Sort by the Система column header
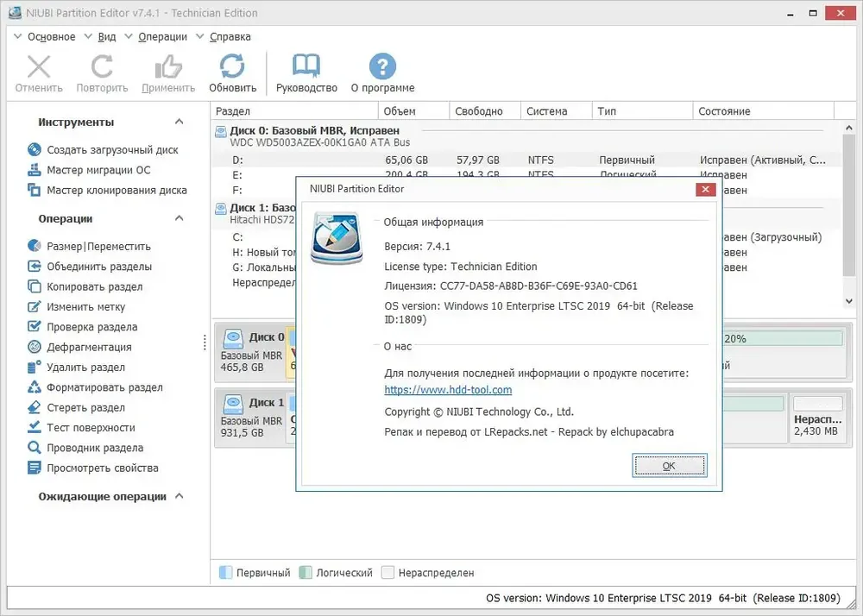The image size is (863, 616). (x=557, y=111)
